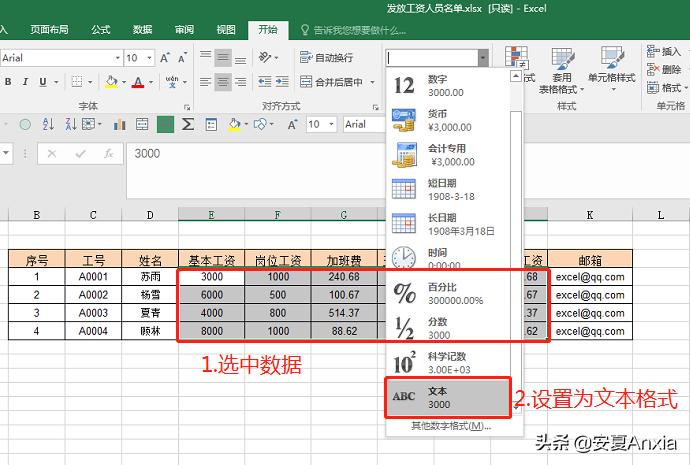Click the green square icon in quick toolbar
The image size is (690, 465).
[165, 124]
